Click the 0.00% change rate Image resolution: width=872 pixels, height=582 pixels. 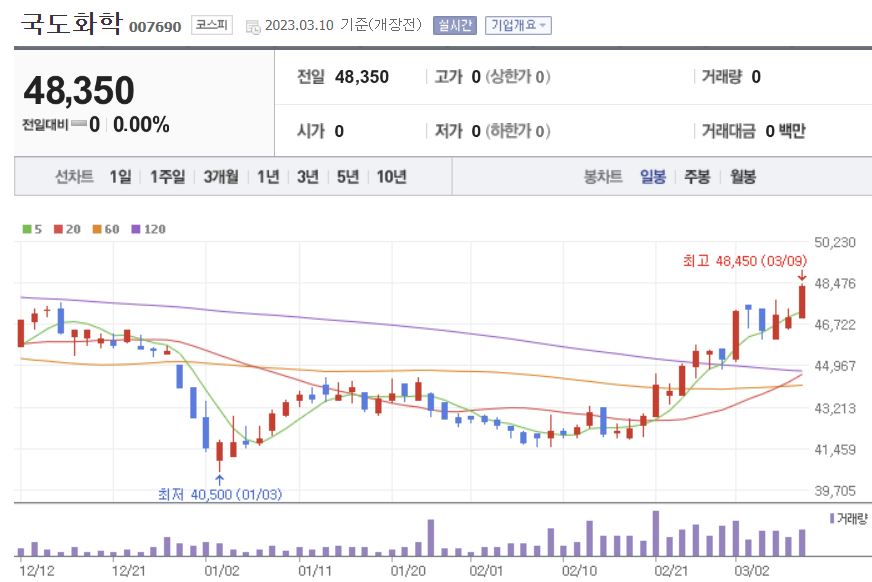141,125
